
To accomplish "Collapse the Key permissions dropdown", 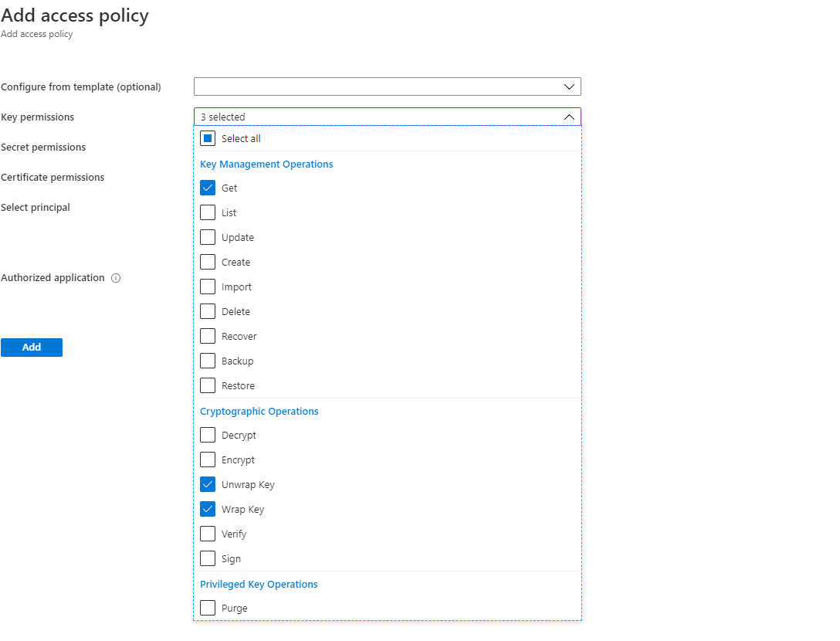I will point(569,117).
